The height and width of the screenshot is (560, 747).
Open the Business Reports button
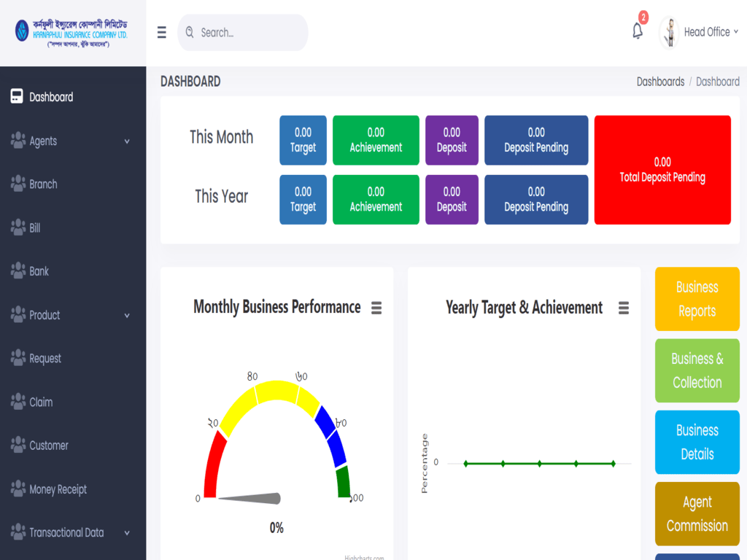click(x=697, y=299)
